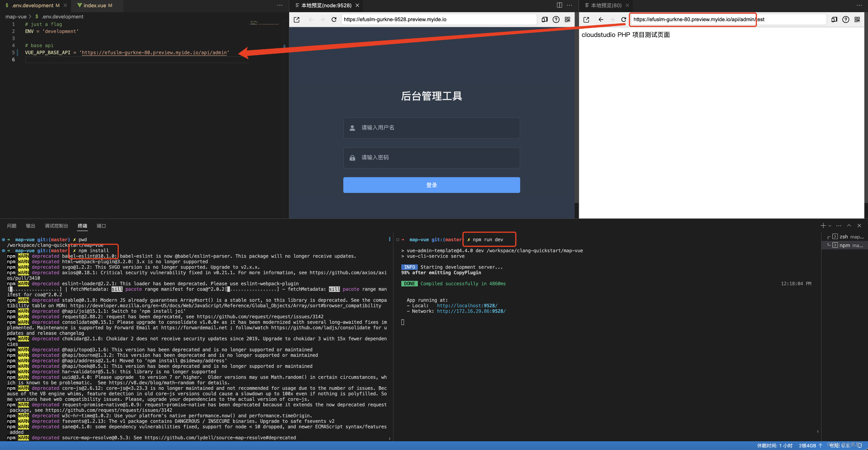The image size is (868, 450).
Task: Close the .env.development tab
Action: click(65, 5)
